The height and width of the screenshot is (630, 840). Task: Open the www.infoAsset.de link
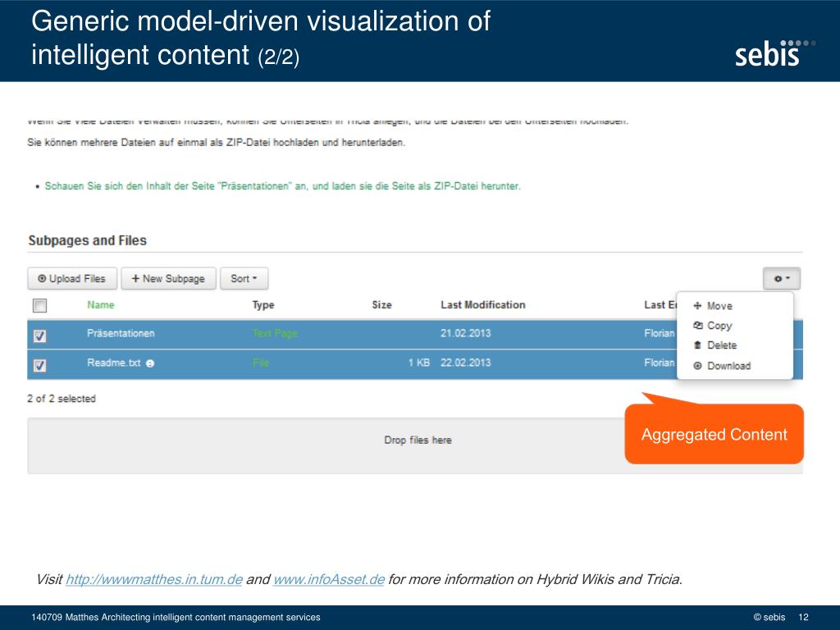(x=328, y=579)
